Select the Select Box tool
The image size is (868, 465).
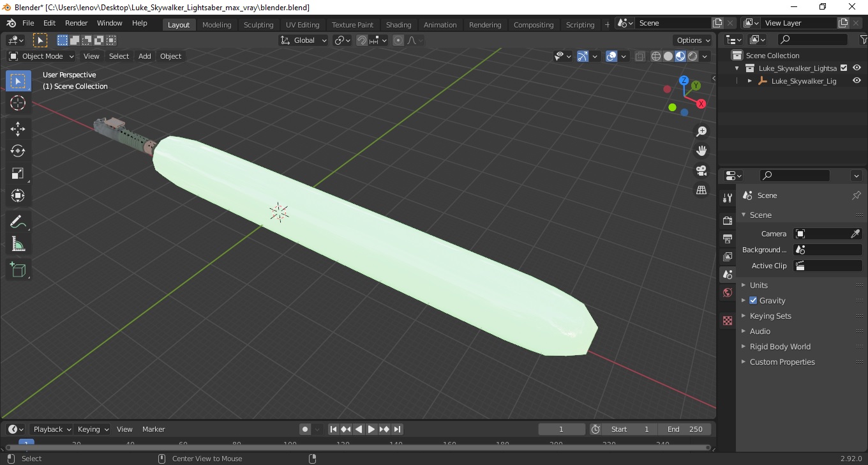18,81
